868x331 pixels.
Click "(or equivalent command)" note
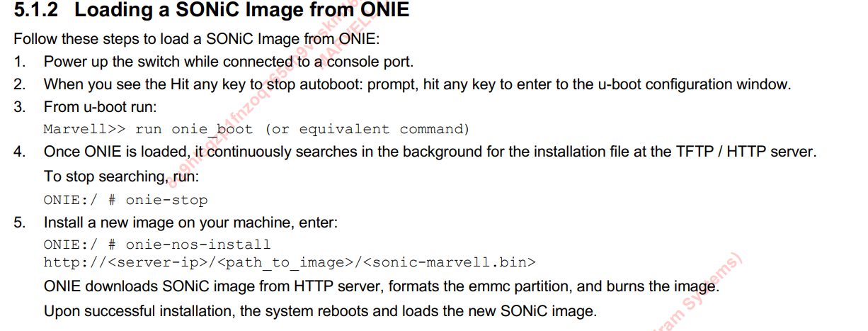pyautogui.click(x=367, y=129)
